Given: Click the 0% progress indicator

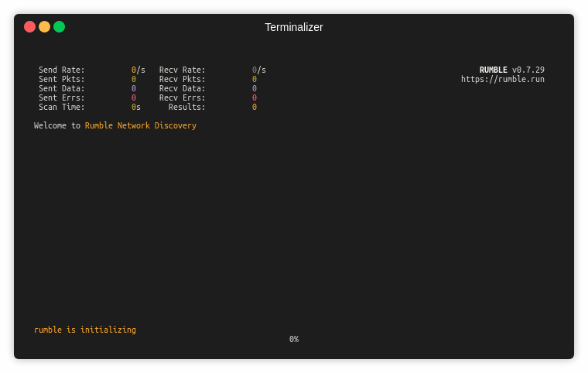Looking at the screenshot, I should (x=294, y=339).
